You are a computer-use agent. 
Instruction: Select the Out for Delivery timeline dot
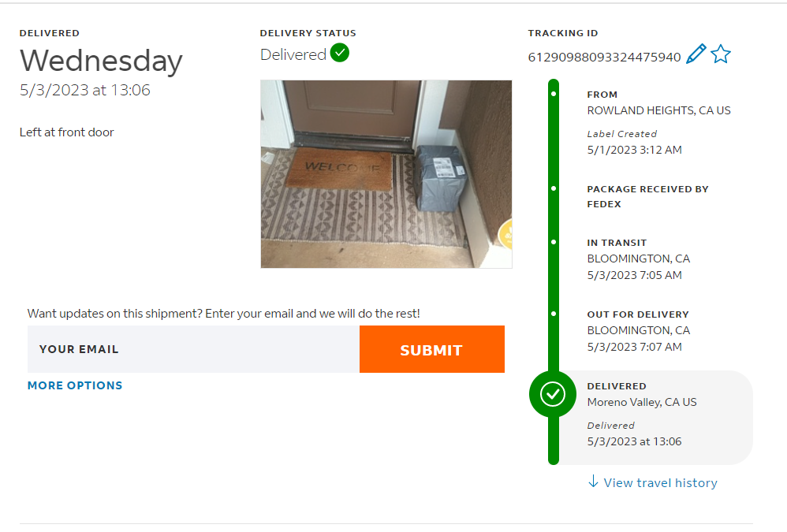tap(554, 314)
